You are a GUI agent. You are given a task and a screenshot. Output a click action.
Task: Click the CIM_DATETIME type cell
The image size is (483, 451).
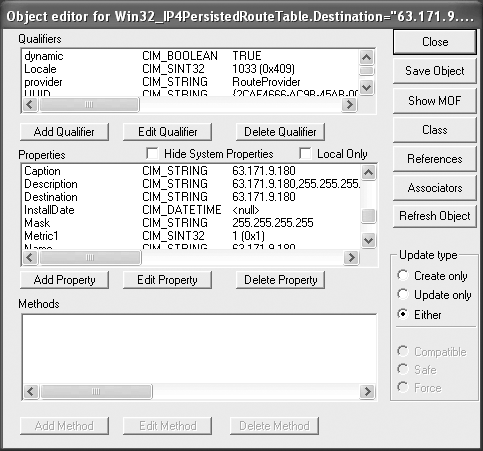coord(182,210)
